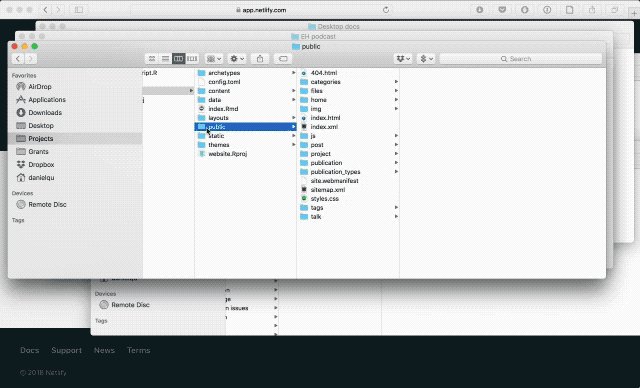Open the Grants sidebar folder

75,152
